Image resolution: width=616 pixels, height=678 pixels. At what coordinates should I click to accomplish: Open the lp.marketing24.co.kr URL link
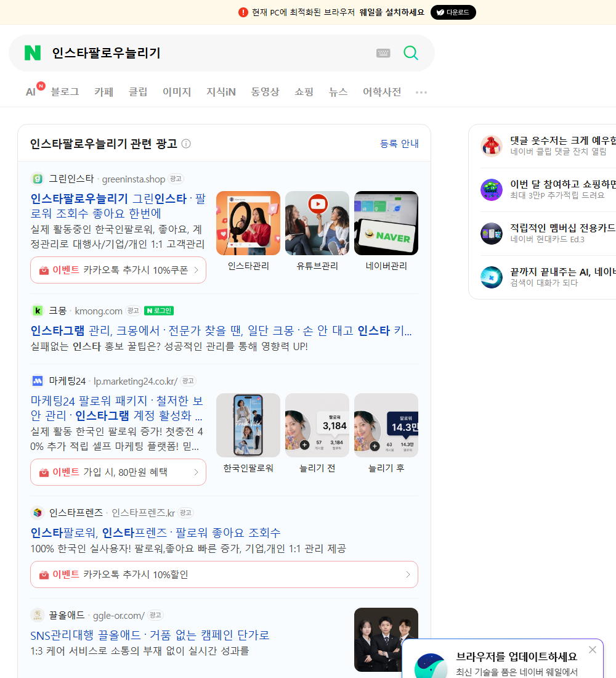[136, 382]
